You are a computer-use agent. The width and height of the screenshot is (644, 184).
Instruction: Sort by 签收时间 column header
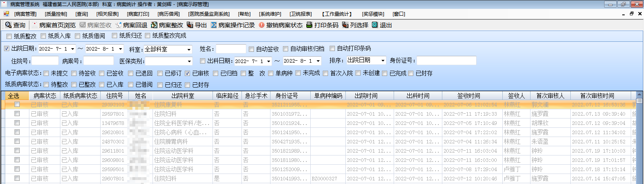pyautogui.click(x=472, y=96)
